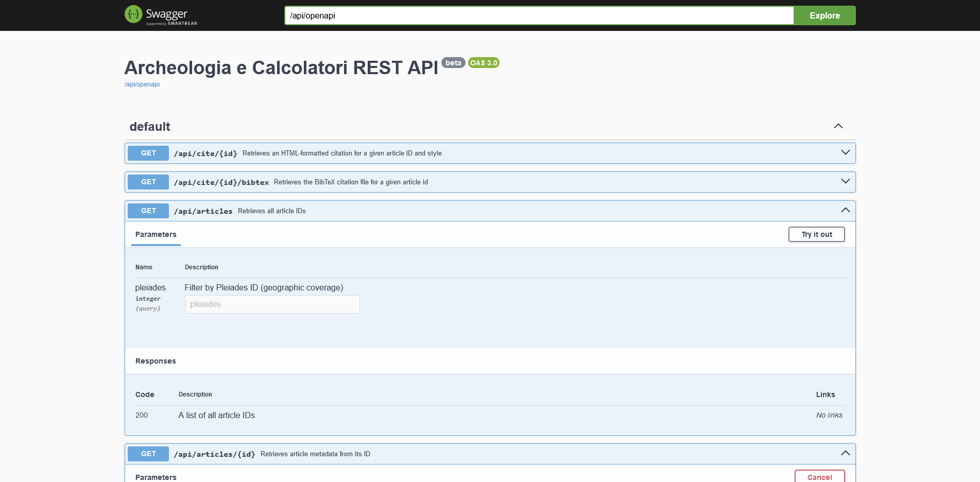
Task: Click GET badge for /api/cite/{id}/bibtex
Action: [148, 182]
